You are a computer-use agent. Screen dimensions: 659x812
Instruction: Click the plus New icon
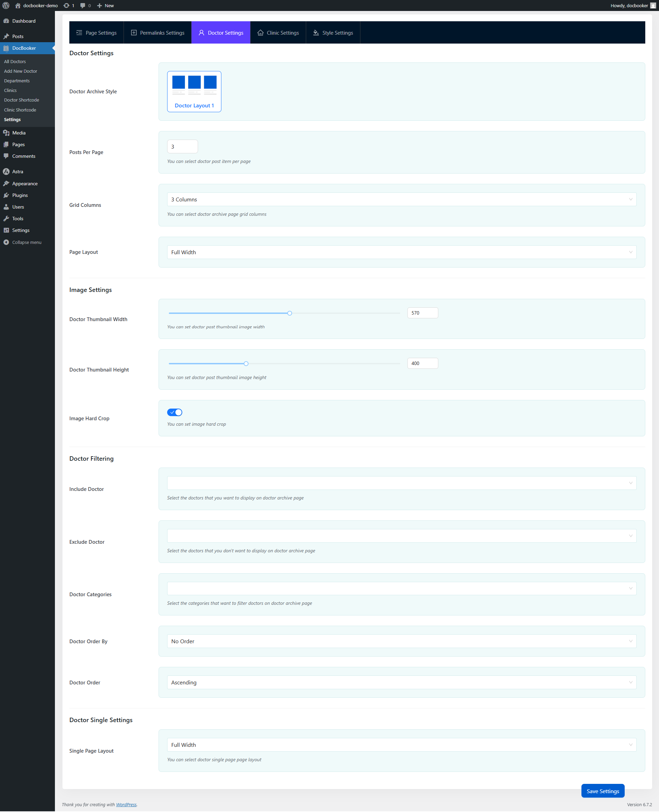click(x=100, y=6)
